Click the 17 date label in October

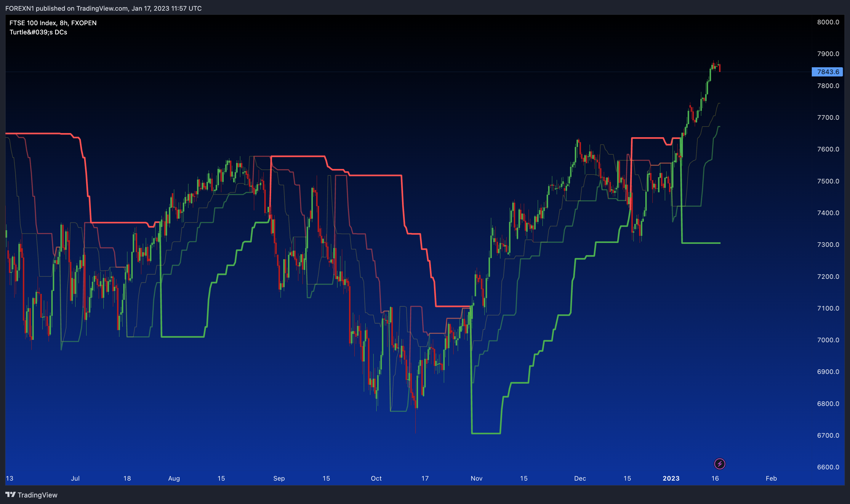[x=425, y=478]
